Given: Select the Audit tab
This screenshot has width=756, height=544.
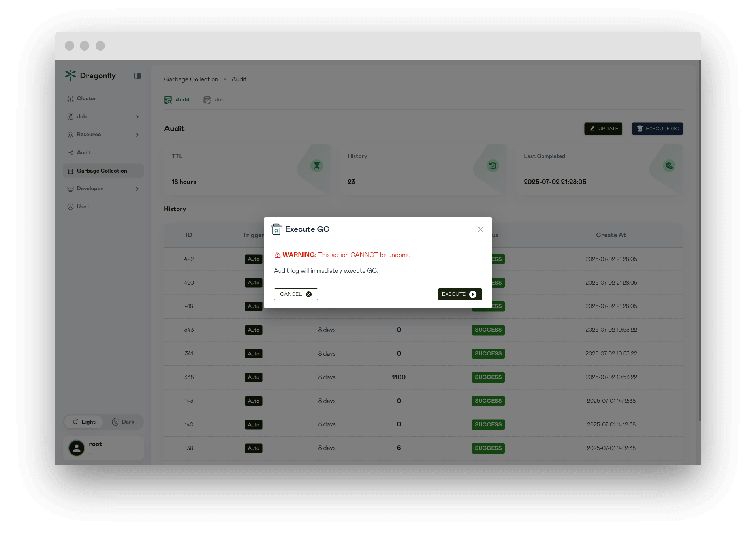Looking at the screenshot, I should pos(177,99).
